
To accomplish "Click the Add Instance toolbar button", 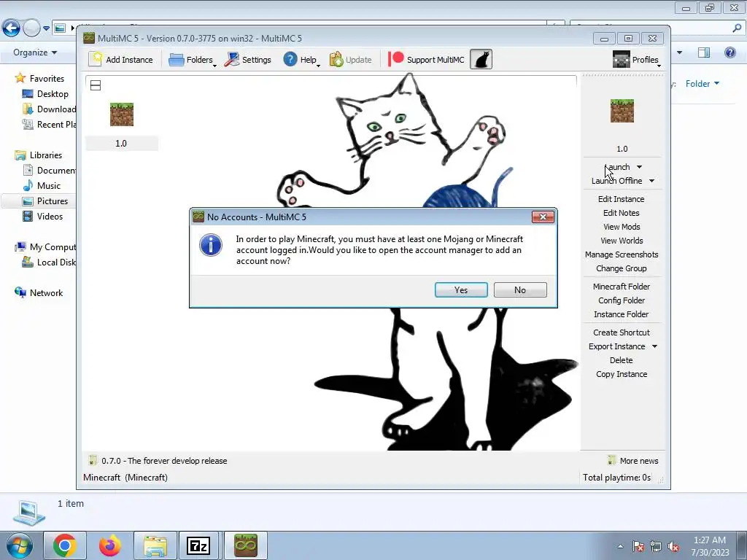I will click(121, 60).
